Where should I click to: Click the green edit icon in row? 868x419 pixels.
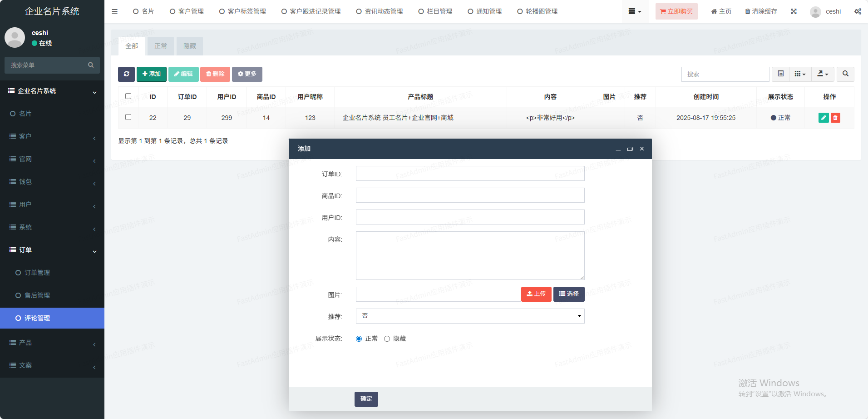click(824, 118)
